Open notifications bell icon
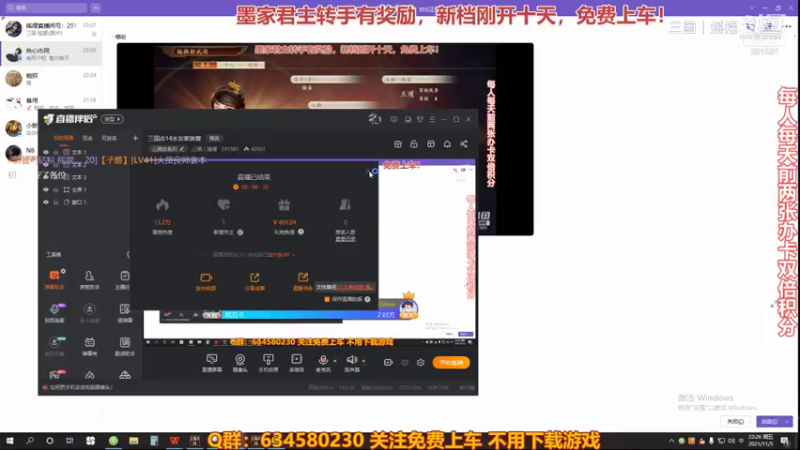 (x=447, y=144)
